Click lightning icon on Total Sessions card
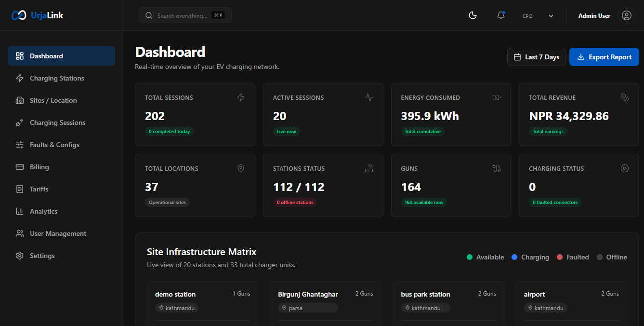Screen dimensions: 644x326 pyautogui.click(x=241, y=97)
